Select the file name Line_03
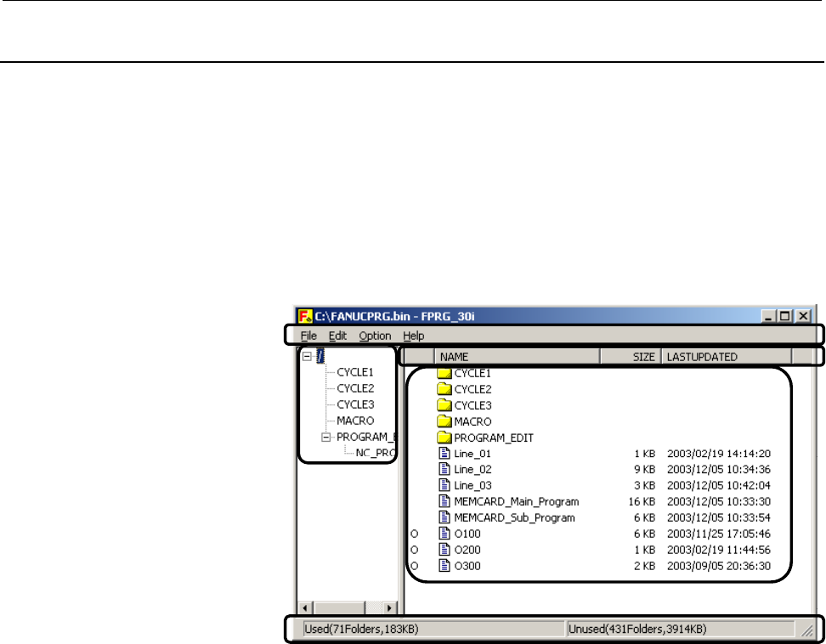826x644 pixels. click(472, 485)
